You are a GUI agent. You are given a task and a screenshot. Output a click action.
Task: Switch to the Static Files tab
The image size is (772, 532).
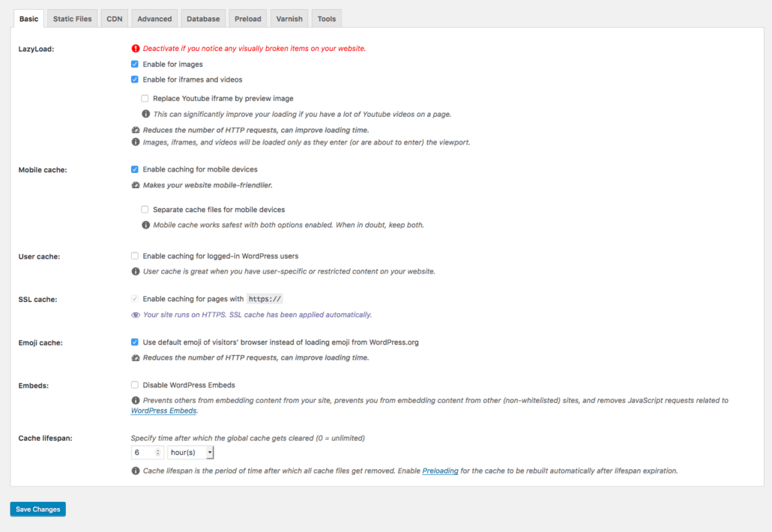tap(73, 19)
